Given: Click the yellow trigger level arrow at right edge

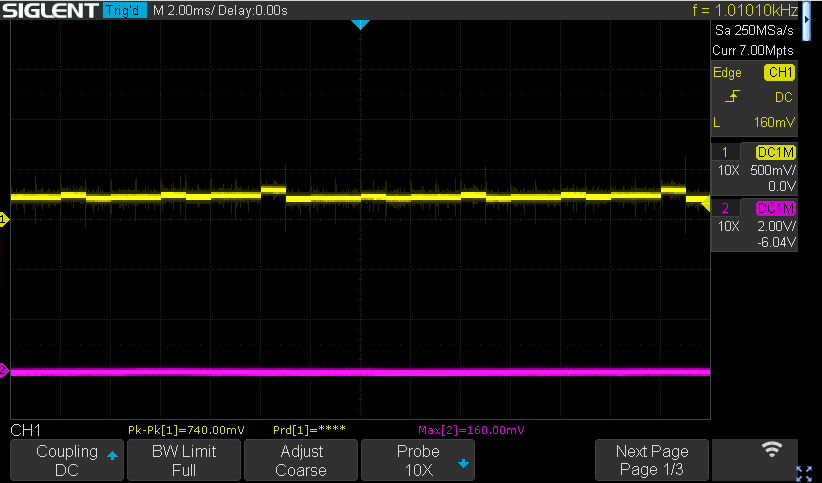Looking at the screenshot, I should (x=706, y=205).
